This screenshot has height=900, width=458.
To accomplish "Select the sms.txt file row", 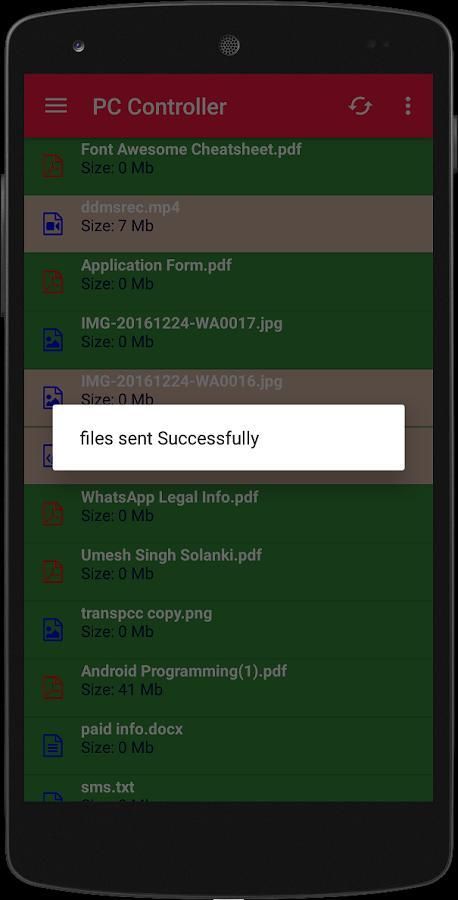I will pos(228,788).
